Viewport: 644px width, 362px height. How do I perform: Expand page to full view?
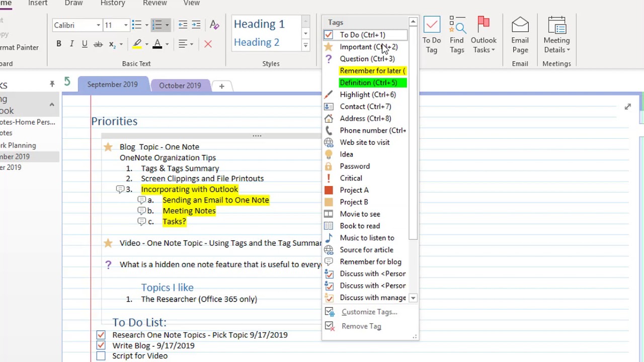[x=627, y=107]
